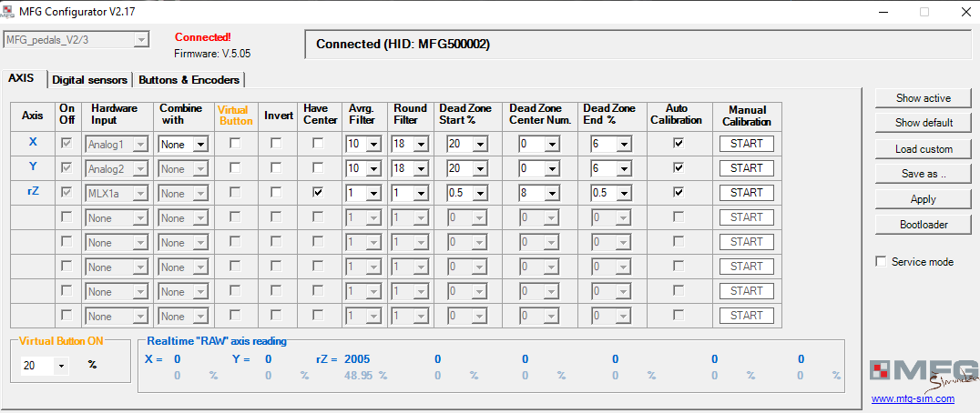Open the www.mfg-sim.com link
The width and height of the screenshot is (980, 413).
point(913,398)
